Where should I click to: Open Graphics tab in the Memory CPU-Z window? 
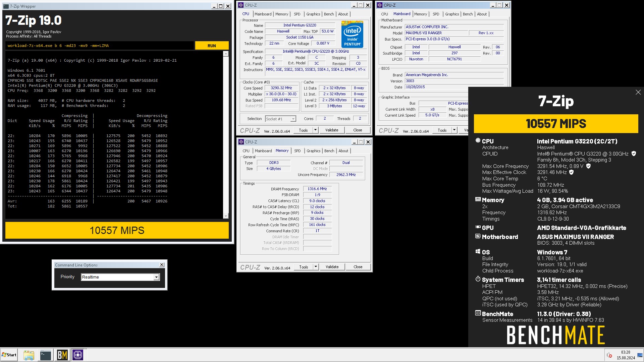tap(313, 151)
